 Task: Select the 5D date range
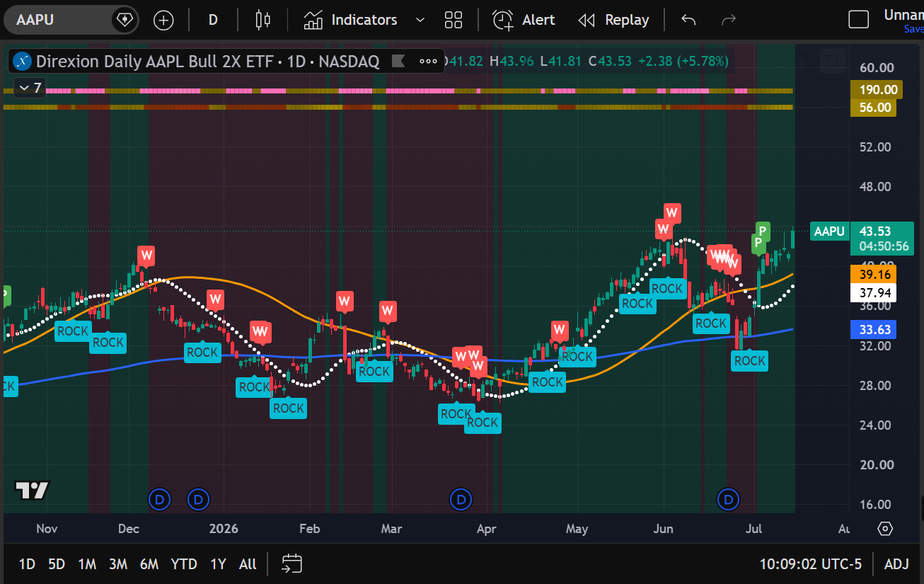coord(57,564)
